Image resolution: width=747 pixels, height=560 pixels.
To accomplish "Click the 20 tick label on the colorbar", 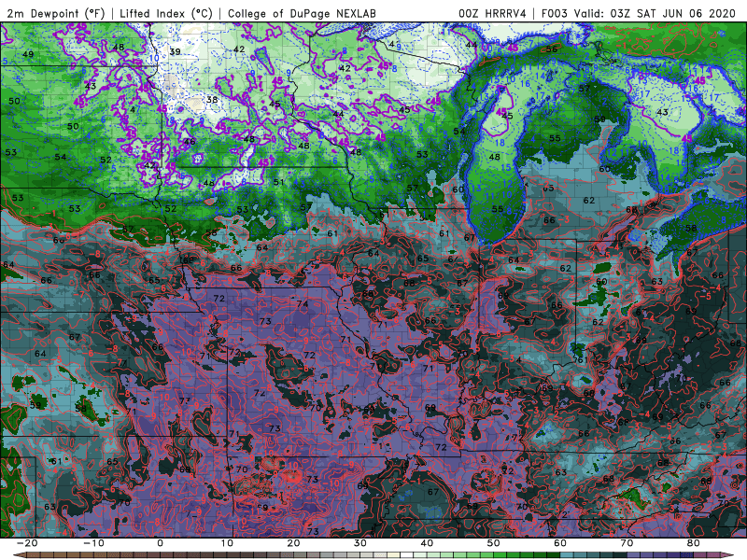I will click(x=293, y=543).
